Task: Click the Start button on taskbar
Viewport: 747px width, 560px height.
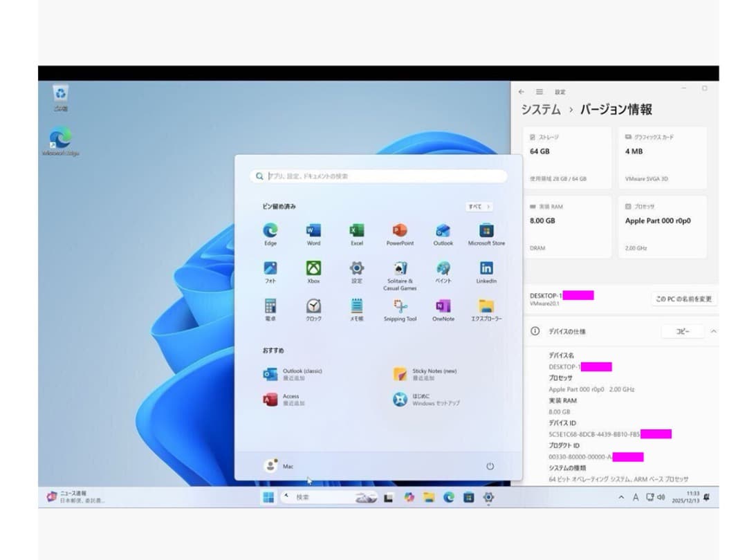Action: pos(268,497)
